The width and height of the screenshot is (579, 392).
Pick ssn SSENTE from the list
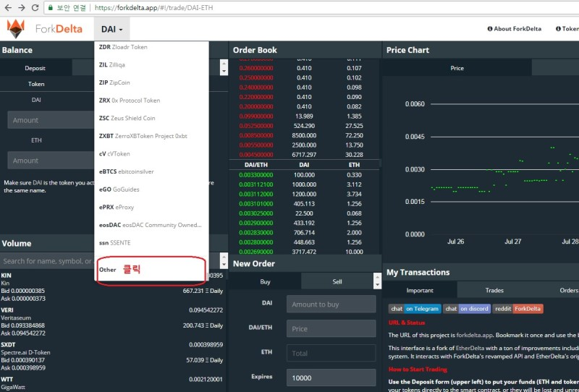coord(151,242)
